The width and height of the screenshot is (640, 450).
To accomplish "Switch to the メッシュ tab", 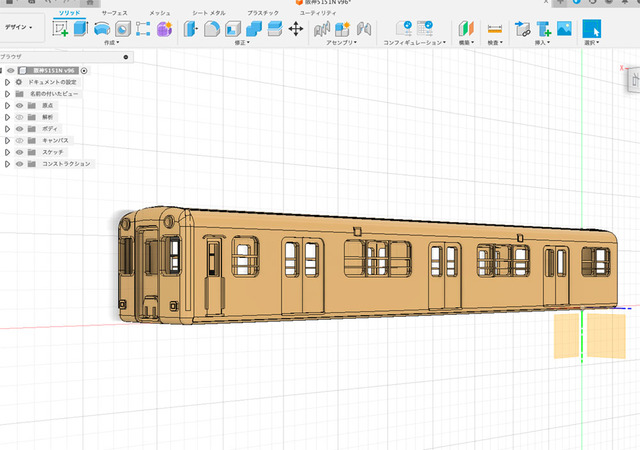I will click(160, 13).
